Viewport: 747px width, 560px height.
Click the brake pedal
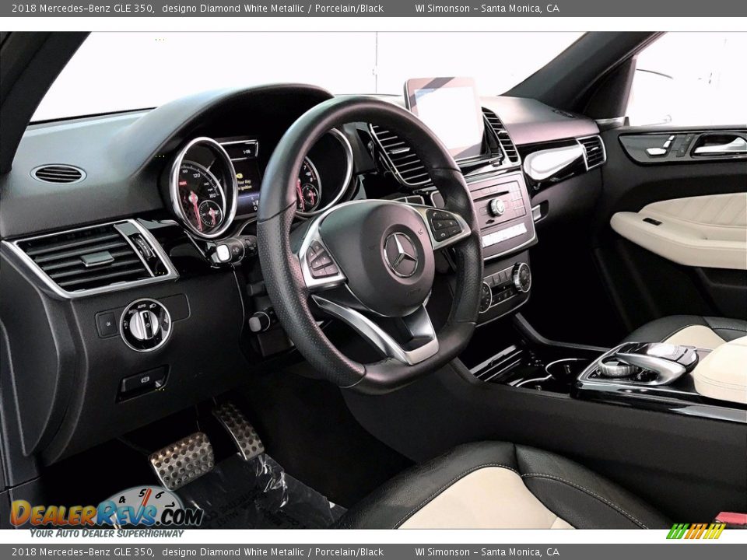[182, 460]
